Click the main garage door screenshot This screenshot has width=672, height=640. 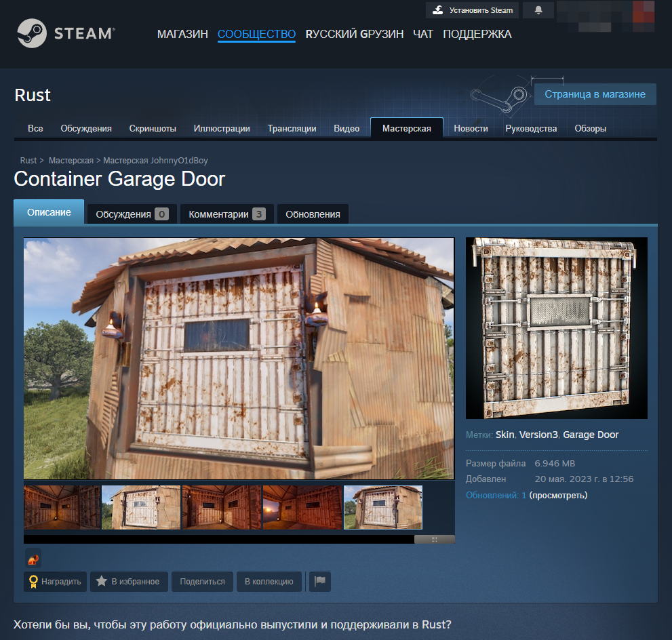coord(239,359)
